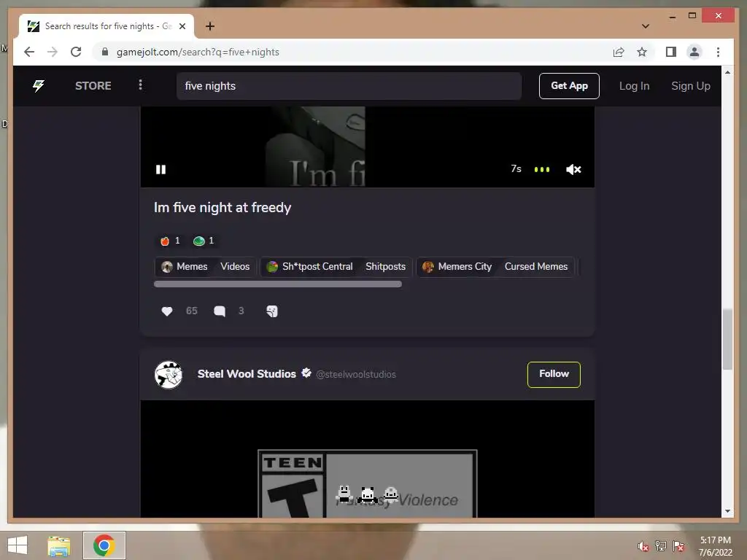The height and width of the screenshot is (560, 747).
Task: Bookmark this page with the star
Action: 642,52
